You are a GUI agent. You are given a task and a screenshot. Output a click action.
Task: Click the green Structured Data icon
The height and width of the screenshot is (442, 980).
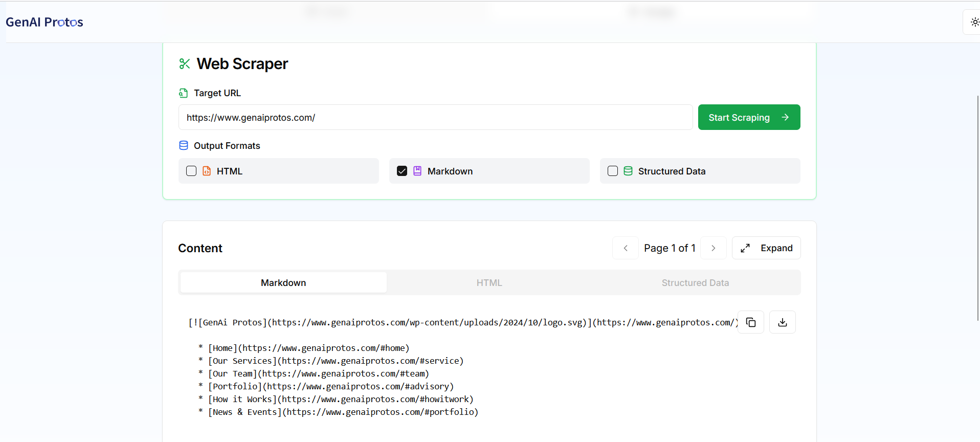[628, 171]
